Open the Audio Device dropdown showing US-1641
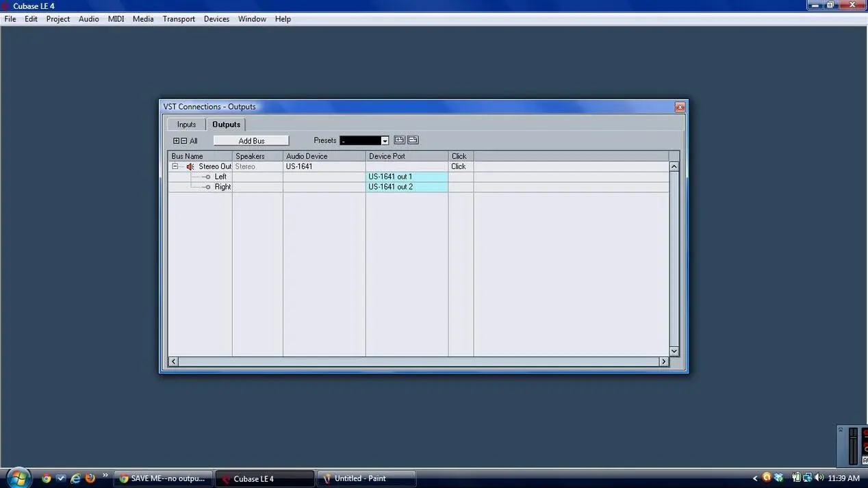Image resolution: width=868 pixels, height=488 pixels. (324, 166)
